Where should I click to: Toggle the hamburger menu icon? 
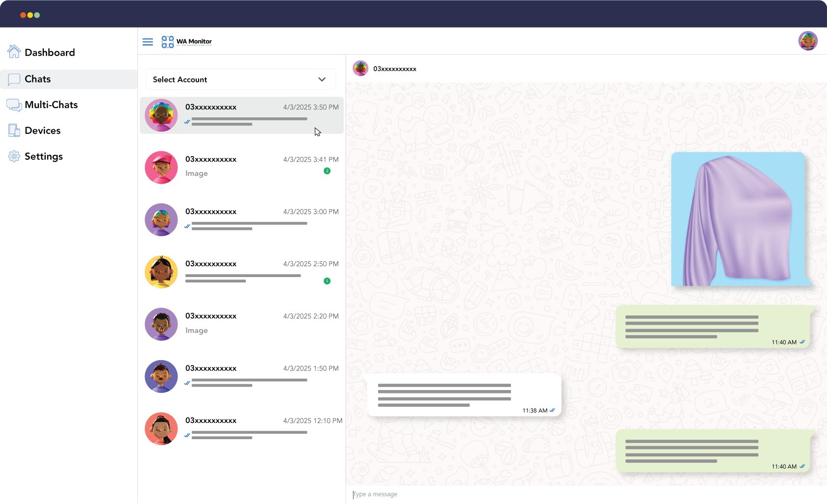point(148,42)
